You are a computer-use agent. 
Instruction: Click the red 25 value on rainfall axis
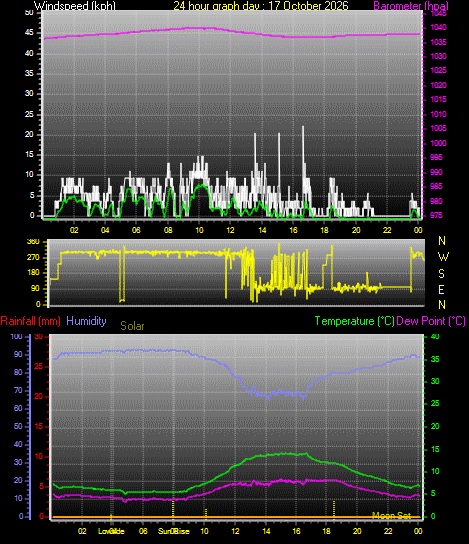point(39,366)
